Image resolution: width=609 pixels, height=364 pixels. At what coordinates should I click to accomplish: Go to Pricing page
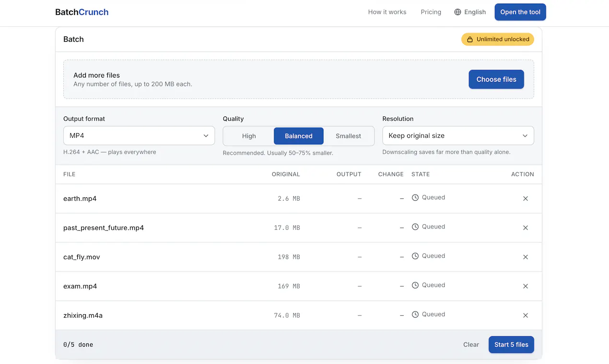click(x=431, y=12)
